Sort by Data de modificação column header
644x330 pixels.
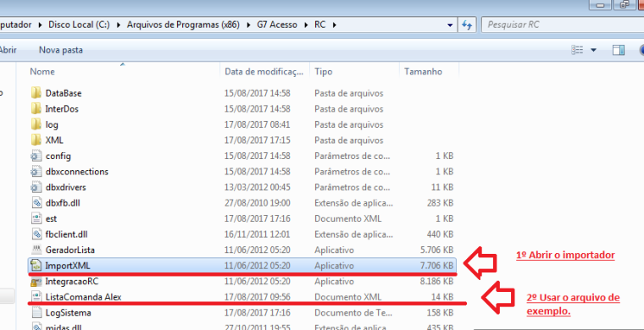point(264,71)
